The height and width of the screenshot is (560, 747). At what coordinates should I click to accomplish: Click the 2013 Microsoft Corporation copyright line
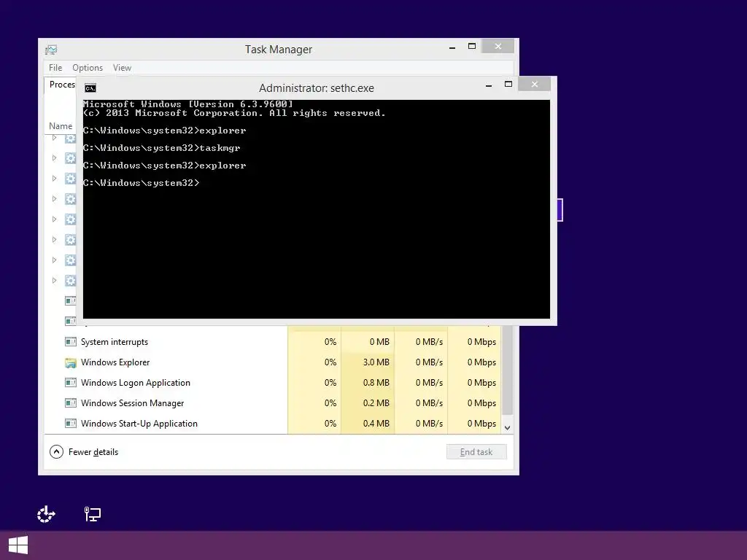pyautogui.click(x=234, y=113)
